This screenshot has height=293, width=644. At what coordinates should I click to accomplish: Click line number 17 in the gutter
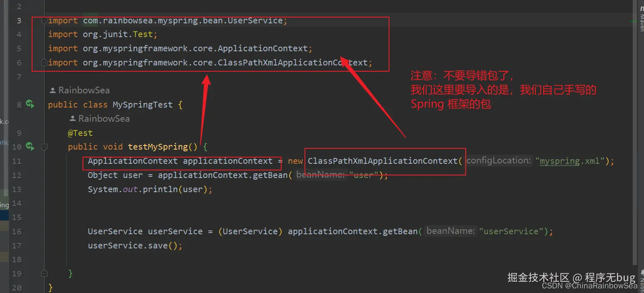pos(16,245)
